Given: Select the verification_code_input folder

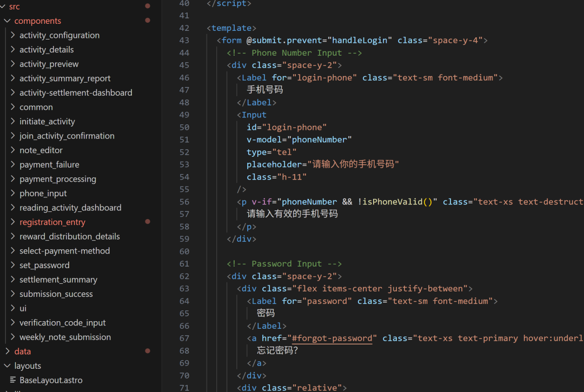Looking at the screenshot, I should (x=63, y=323).
